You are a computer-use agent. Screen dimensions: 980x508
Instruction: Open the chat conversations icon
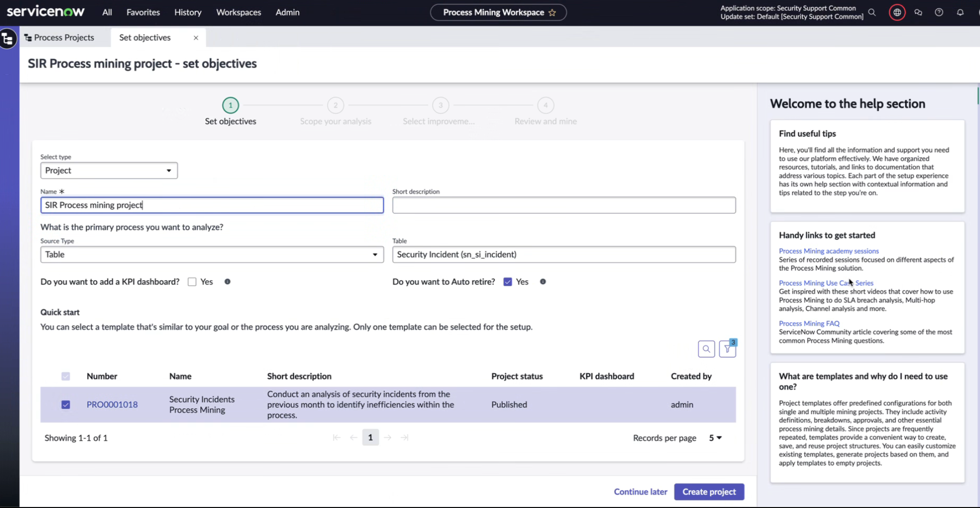(x=918, y=12)
